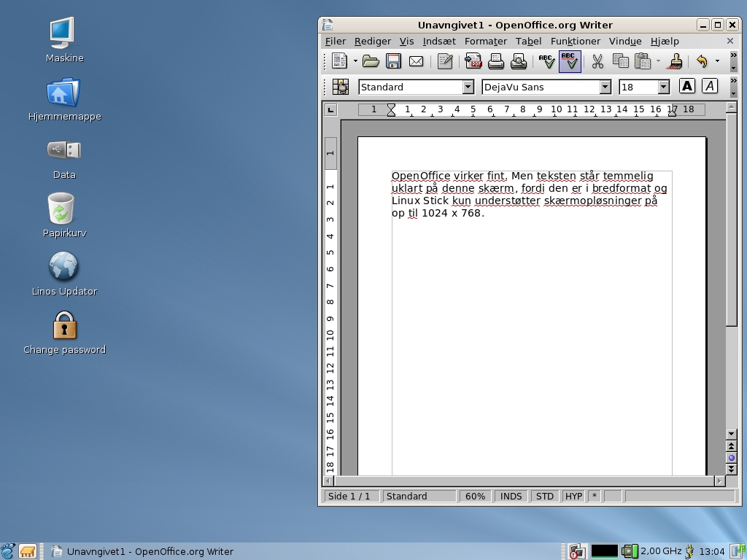Screen dimensions: 747x560
Task: Select the Format Paintbrush icon
Action: [676, 62]
